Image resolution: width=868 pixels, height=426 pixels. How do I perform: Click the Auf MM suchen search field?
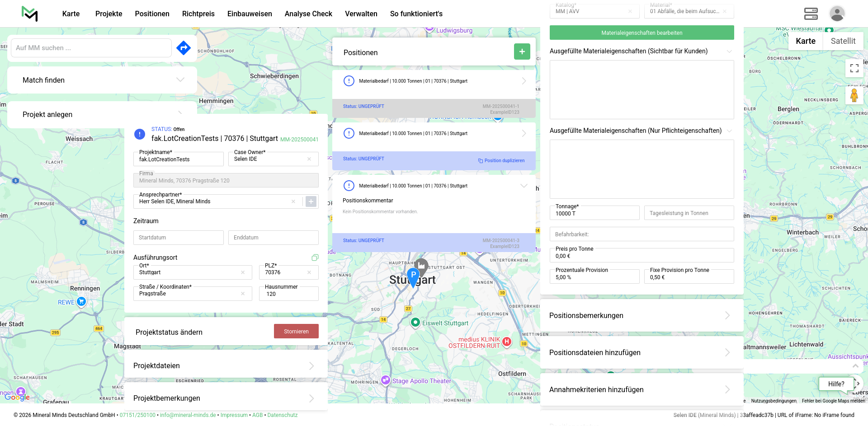tap(91, 48)
